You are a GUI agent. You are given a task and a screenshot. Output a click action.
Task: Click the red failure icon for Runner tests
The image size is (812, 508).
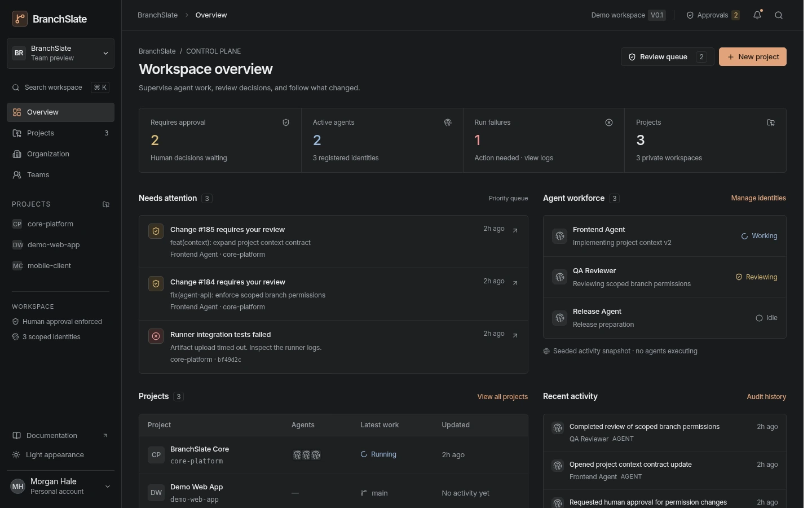(x=156, y=336)
